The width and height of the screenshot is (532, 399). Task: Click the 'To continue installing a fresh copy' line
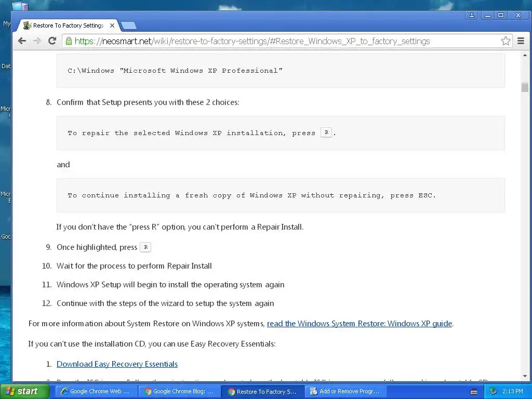(x=251, y=195)
